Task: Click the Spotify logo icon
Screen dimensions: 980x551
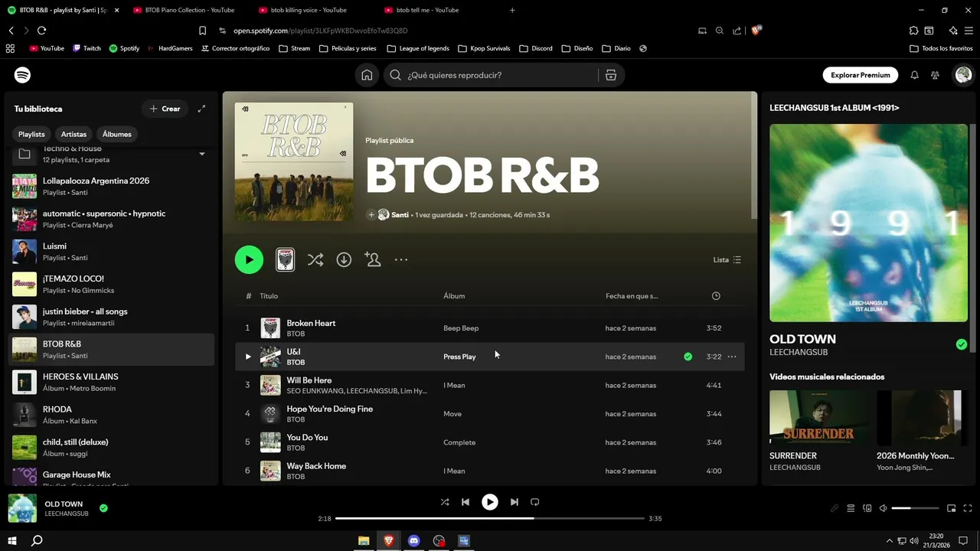Action: coord(22,75)
